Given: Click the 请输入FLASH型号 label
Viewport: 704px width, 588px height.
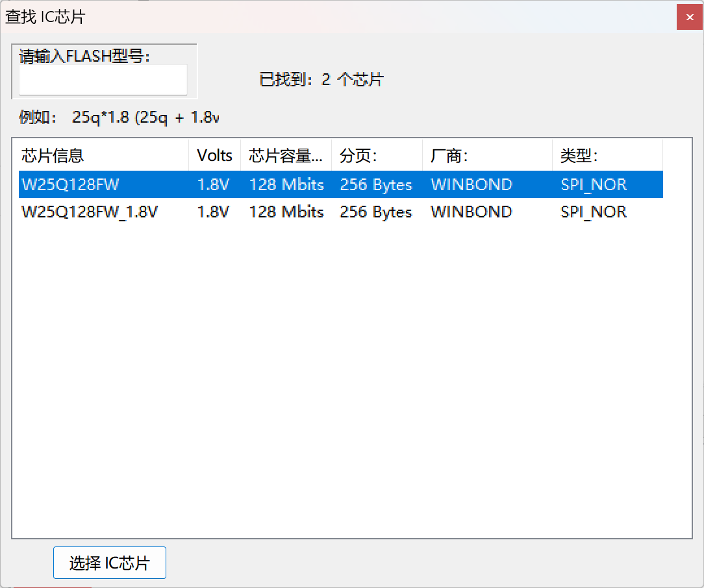Looking at the screenshot, I should coord(84,56).
